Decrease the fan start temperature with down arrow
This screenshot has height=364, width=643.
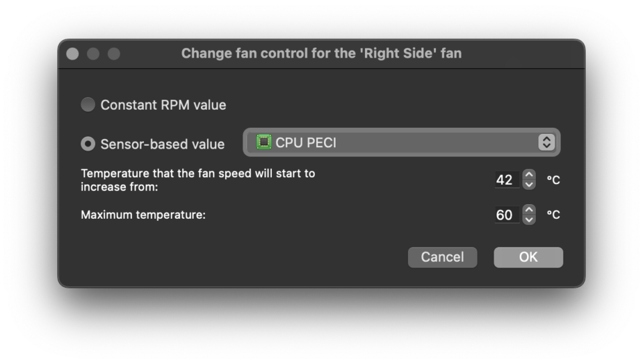click(x=529, y=185)
